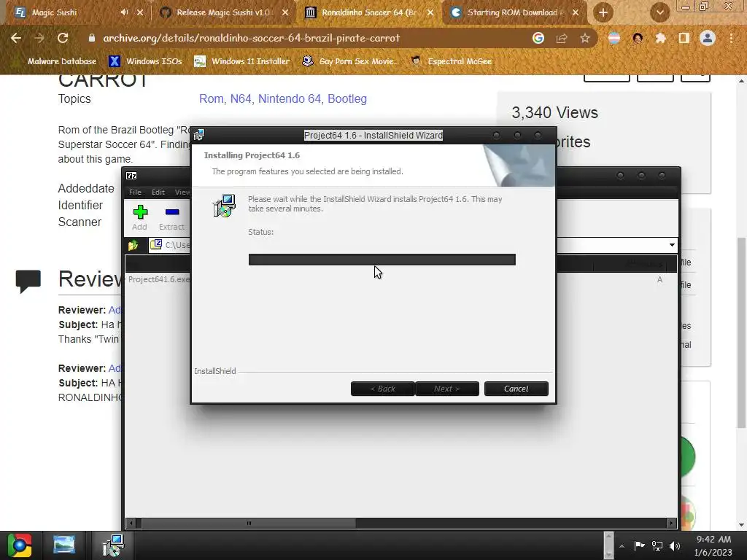
Task: Click the N64 topic link
Action: tap(241, 98)
